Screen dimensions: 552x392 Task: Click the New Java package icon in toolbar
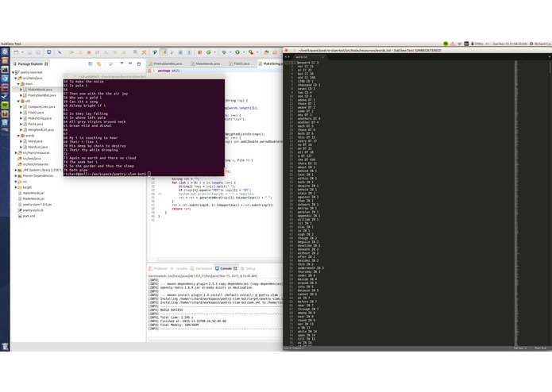199,52
